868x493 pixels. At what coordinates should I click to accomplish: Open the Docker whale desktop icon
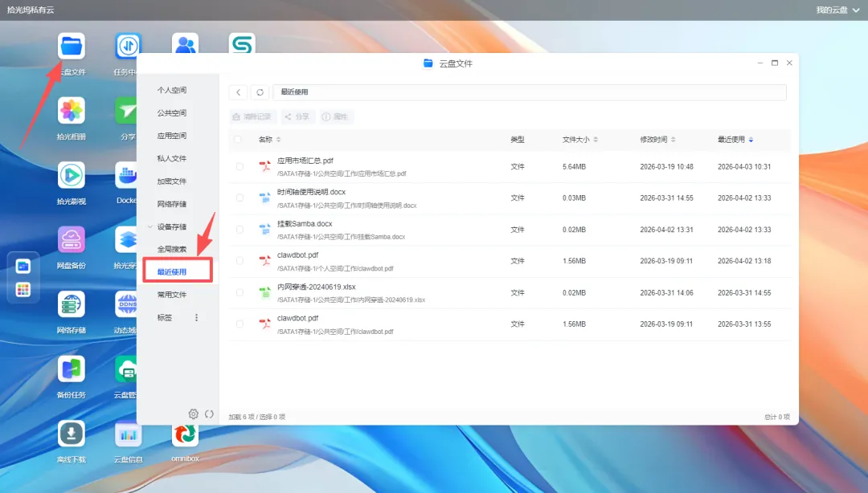[126, 175]
